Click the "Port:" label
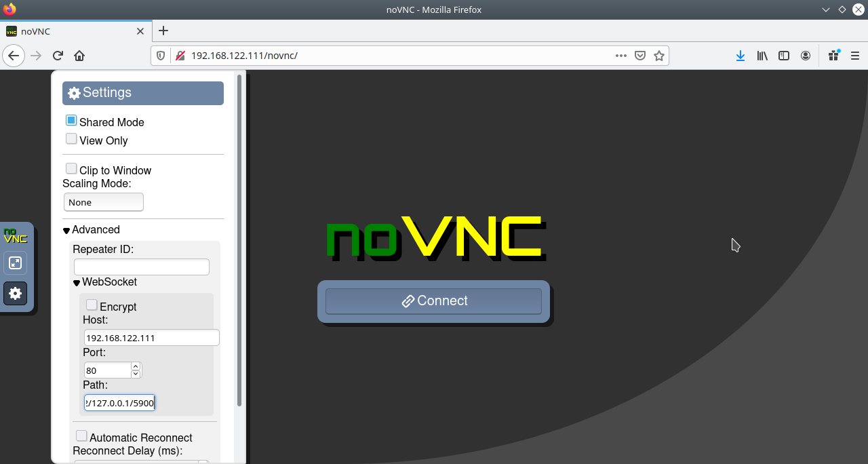 (x=94, y=353)
